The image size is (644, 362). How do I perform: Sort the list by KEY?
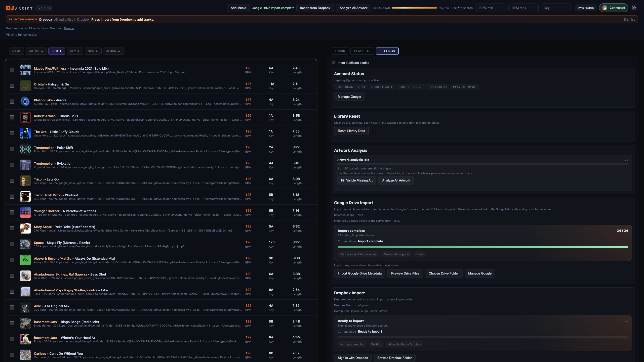(75, 51)
